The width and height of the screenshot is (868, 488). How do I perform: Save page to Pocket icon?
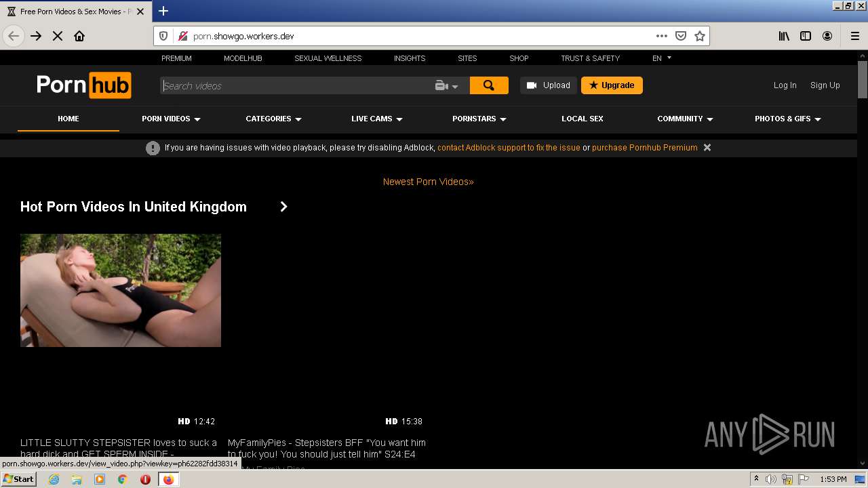click(681, 36)
